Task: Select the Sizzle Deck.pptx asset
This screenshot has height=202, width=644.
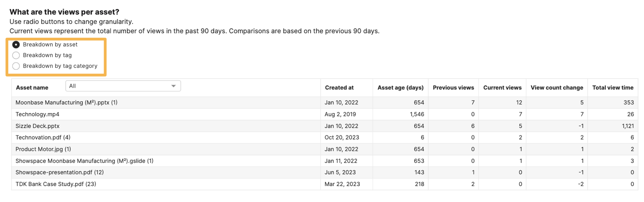Action: pyautogui.click(x=37, y=126)
